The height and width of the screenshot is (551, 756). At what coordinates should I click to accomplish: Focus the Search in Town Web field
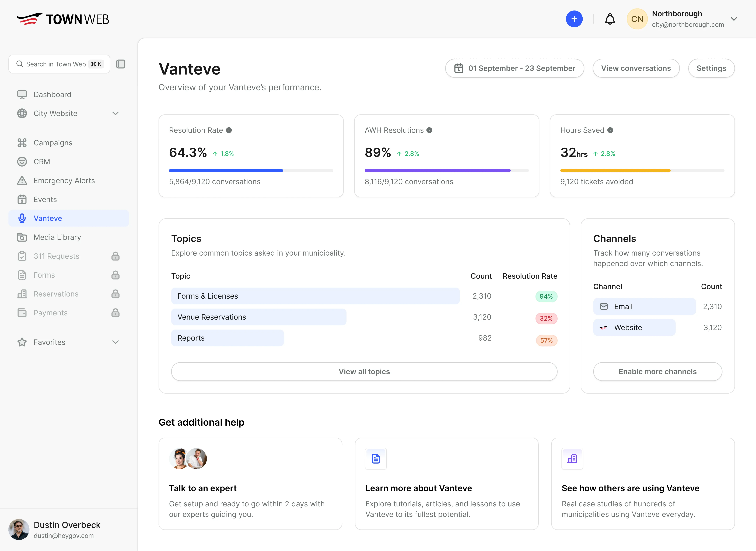click(x=59, y=64)
